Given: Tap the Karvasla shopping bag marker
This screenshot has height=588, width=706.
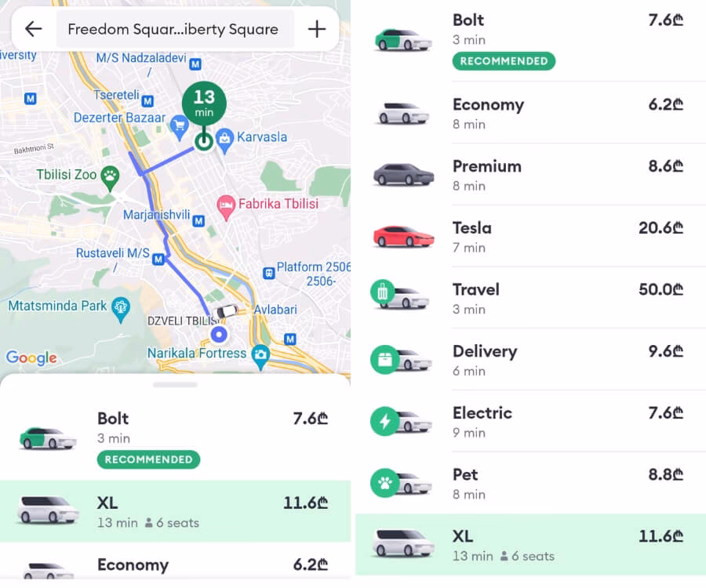Looking at the screenshot, I should 225,137.
